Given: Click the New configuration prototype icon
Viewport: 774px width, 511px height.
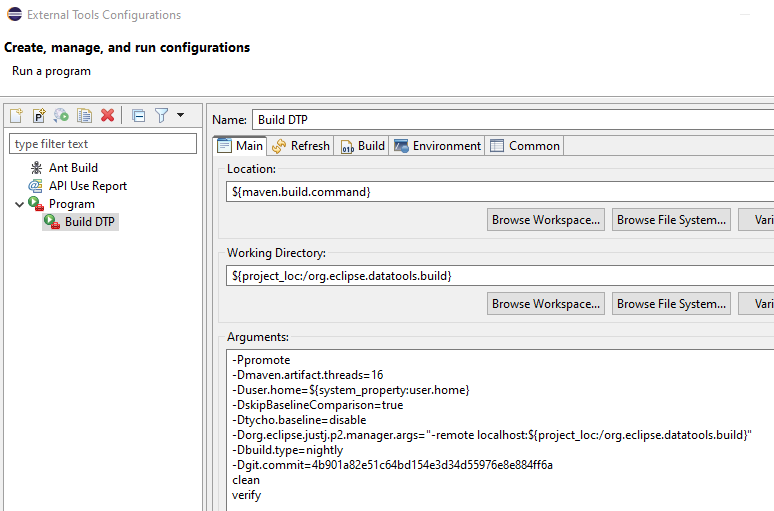Looking at the screenshot, I should click(x=39, y=116).
